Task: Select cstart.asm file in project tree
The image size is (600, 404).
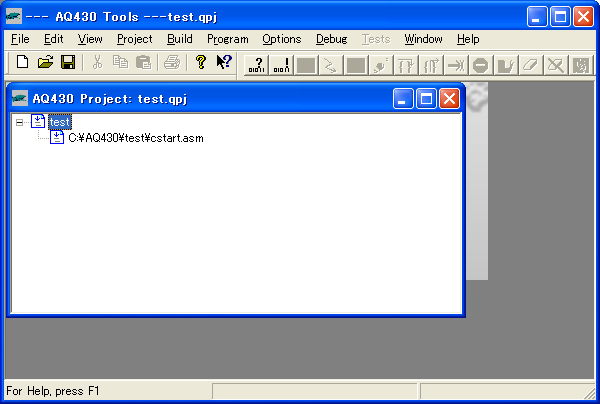Action: (x=135, y=138)
